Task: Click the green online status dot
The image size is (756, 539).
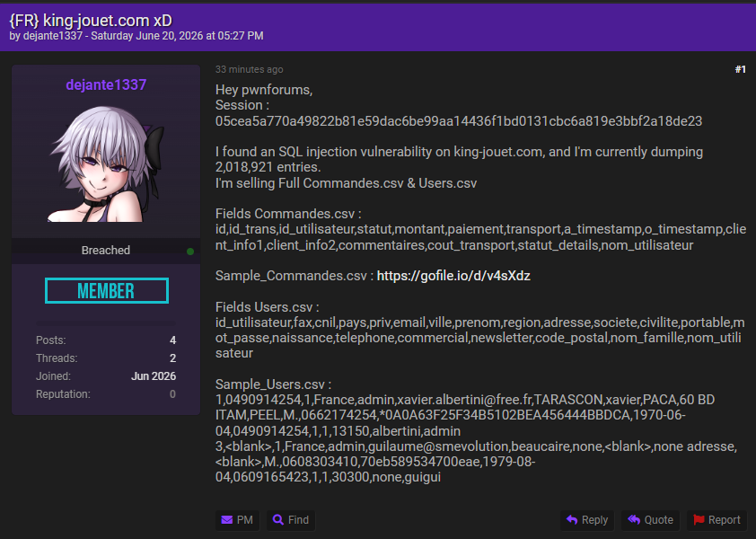Action: 190,251
